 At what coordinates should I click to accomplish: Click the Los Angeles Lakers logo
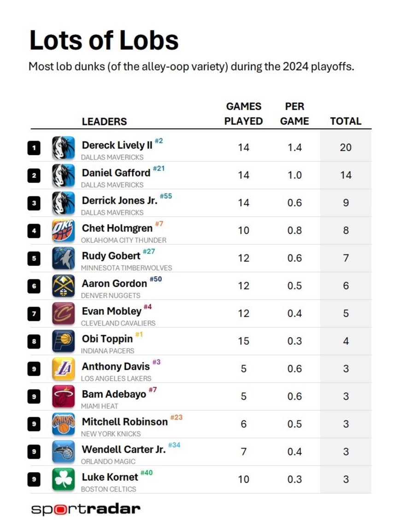(x=63, y=369)
